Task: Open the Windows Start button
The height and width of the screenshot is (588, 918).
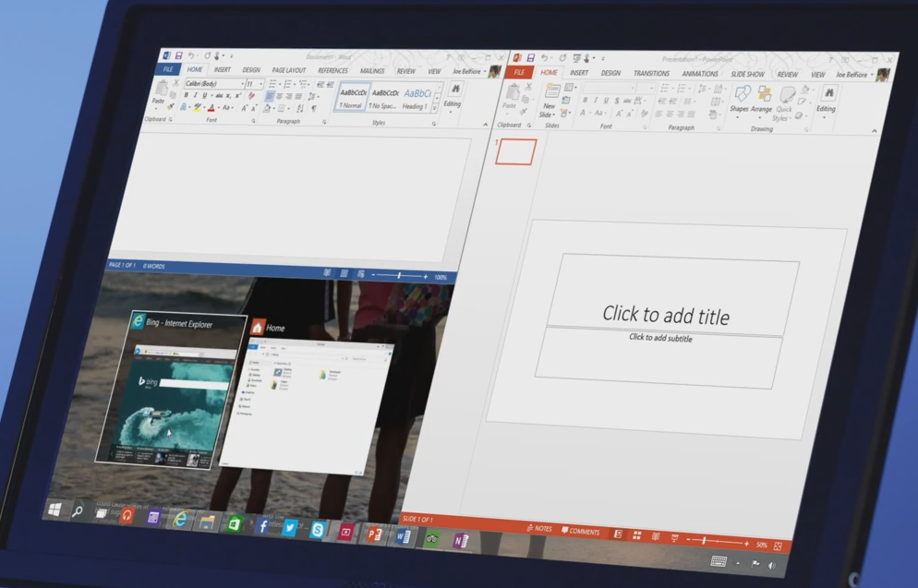Action: click(x=54, y=510)
